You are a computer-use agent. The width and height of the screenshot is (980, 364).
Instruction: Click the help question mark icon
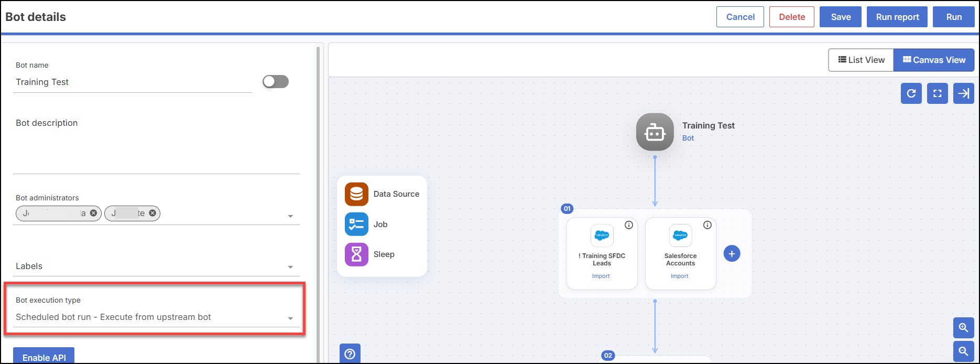point(350,354)
